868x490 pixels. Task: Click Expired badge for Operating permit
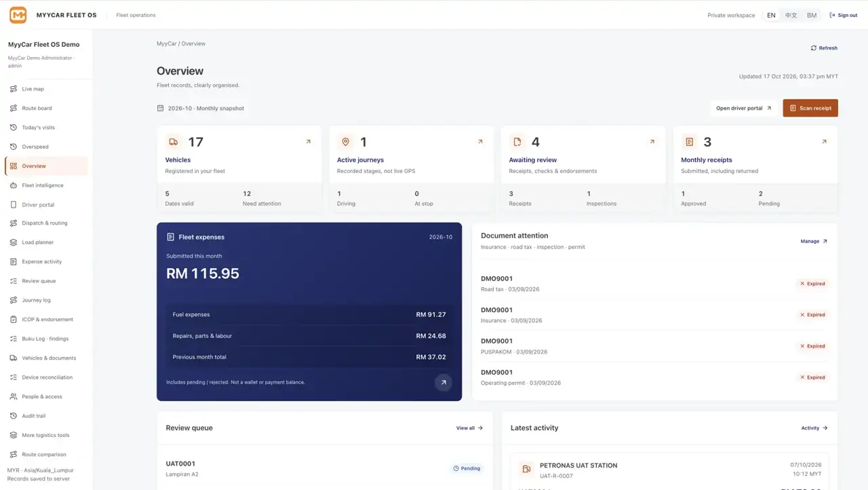(812, 377)
